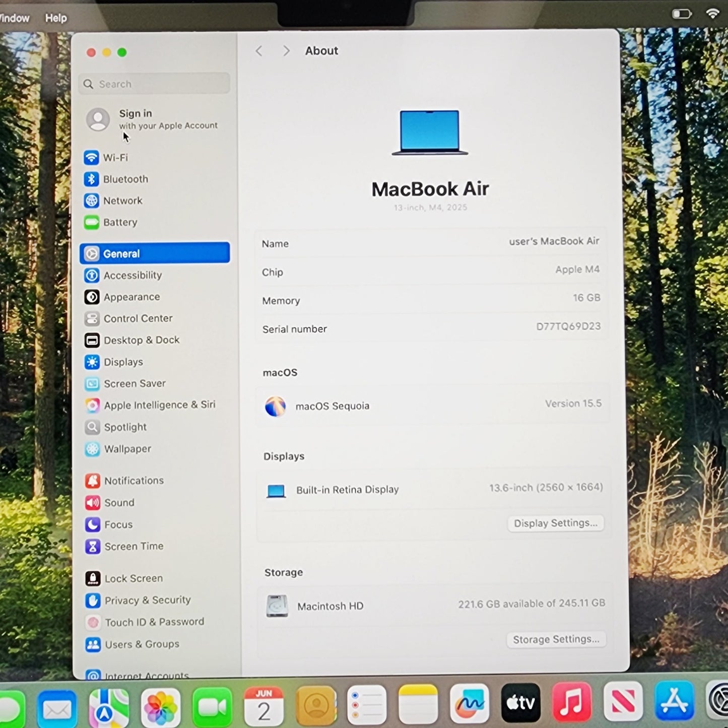Click the Macintosh HD storage label
The height and width of the screenshot is (728, 728).
[330, 606]
